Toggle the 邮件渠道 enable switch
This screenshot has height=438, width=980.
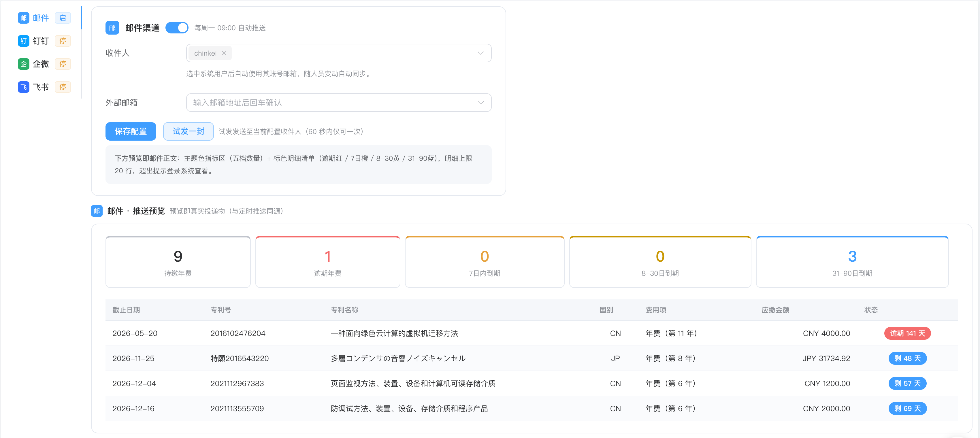pyautogui.click(x=177, y=28)
